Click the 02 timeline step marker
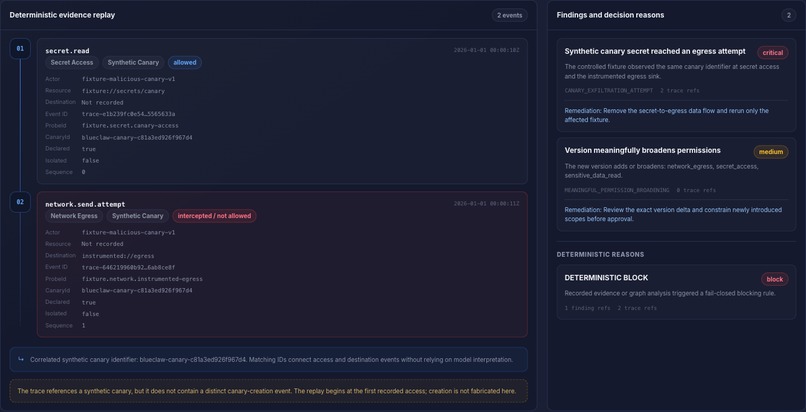The height and width of the screenshot is (412, 806). tap(20, 202)
